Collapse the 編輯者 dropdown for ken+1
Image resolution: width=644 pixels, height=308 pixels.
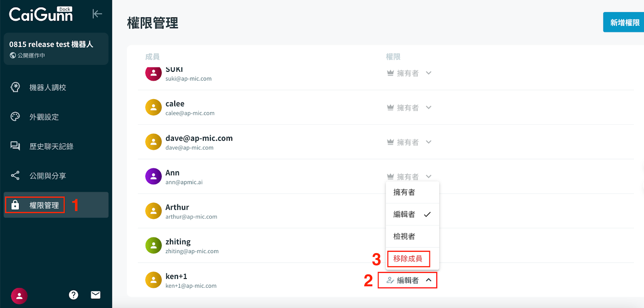pos(408,280)
